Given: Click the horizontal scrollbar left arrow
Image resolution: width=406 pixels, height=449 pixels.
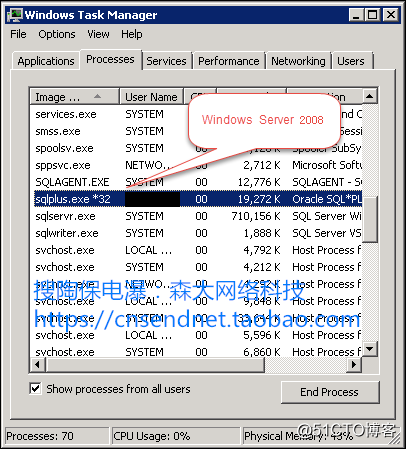Looking at the screenshot, I should [37, 365].
